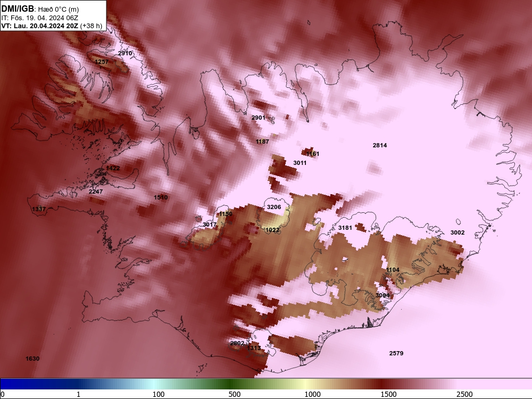The height and width of the screenshot is (399, 532).
Task: Click the 1337 value on the map
Action: pyautogui.click(x=39, y=209)
